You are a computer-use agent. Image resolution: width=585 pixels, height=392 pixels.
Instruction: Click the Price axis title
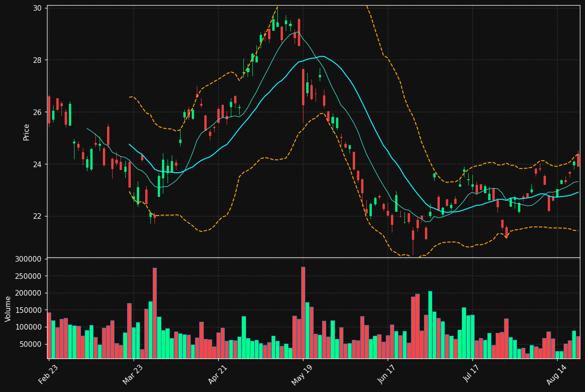tap(27, 132)
